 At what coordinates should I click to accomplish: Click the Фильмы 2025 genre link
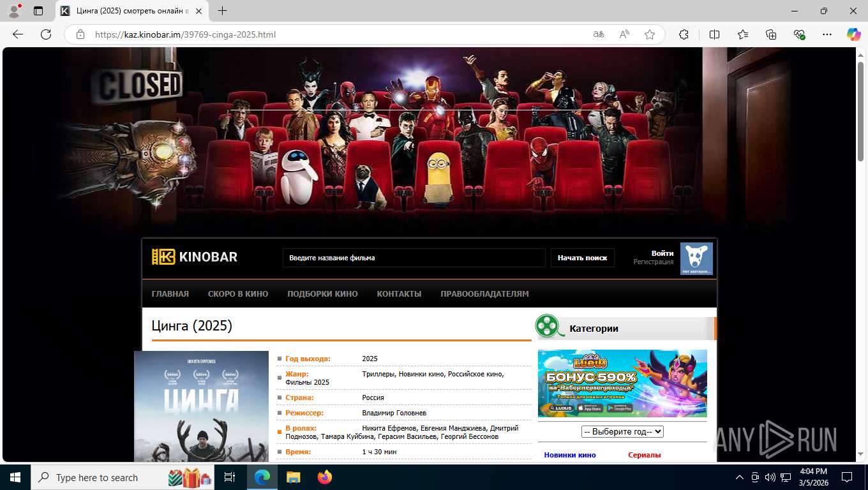(x=308, y=382)
